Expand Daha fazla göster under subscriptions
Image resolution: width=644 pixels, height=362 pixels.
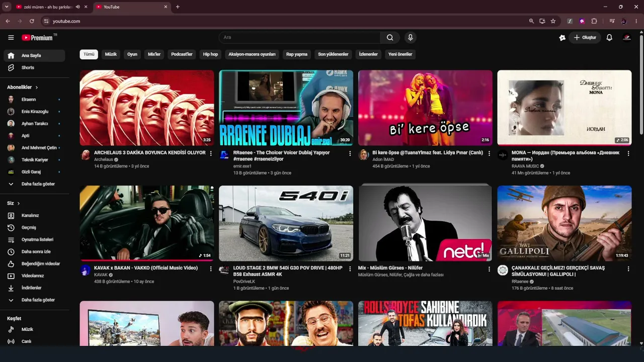(34, 184)
